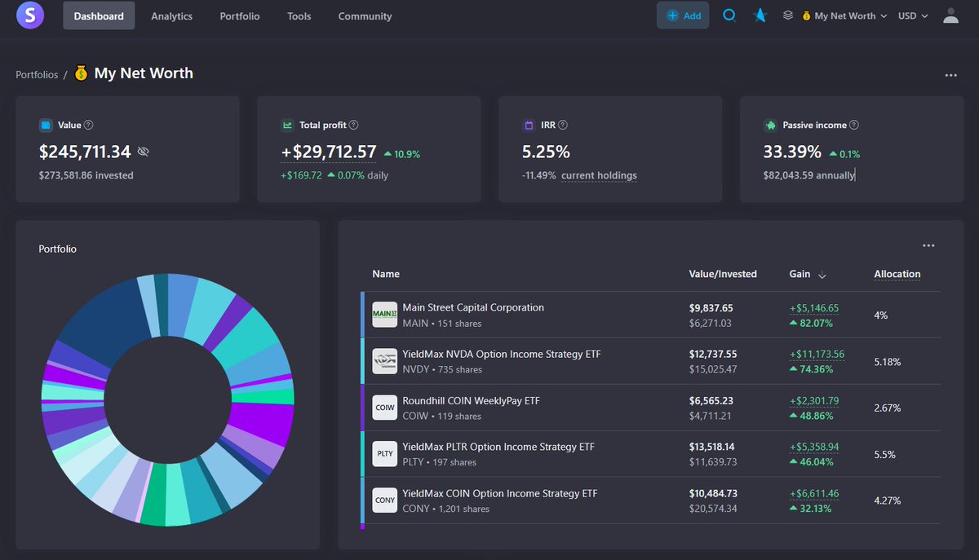The height and width of the screenshot is (560, 979).
Task: Open the three-dot menu above holdings table
Action: pos(928,245)
